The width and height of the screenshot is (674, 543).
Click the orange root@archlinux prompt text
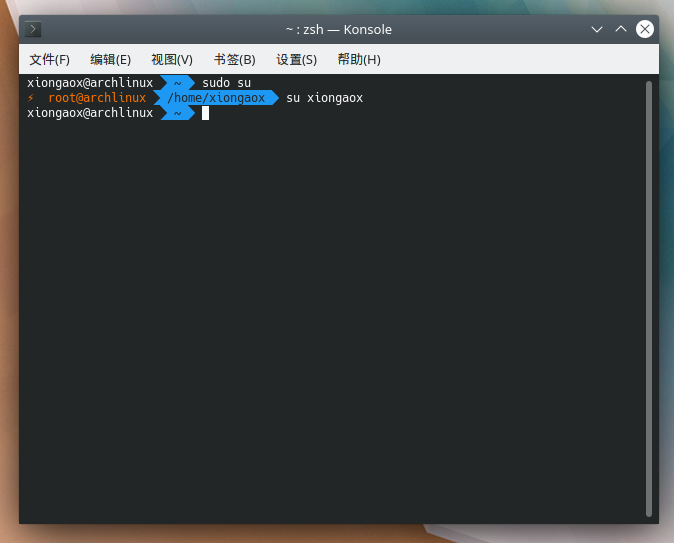(97, 98)
